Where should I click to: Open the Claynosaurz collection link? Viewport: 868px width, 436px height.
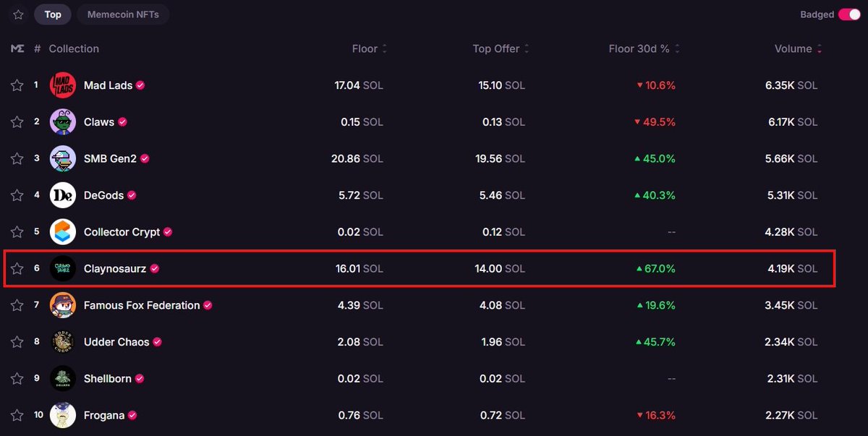(x=115, y=268)
